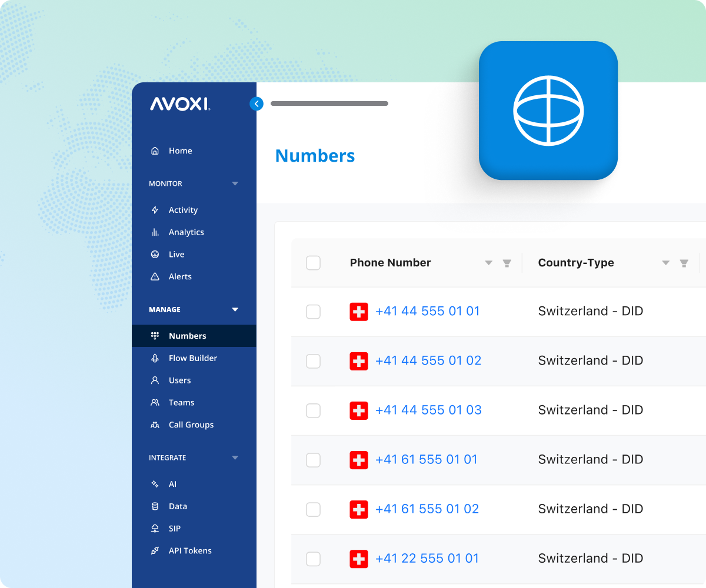Click the Live globe icon in sidebar

155,255
